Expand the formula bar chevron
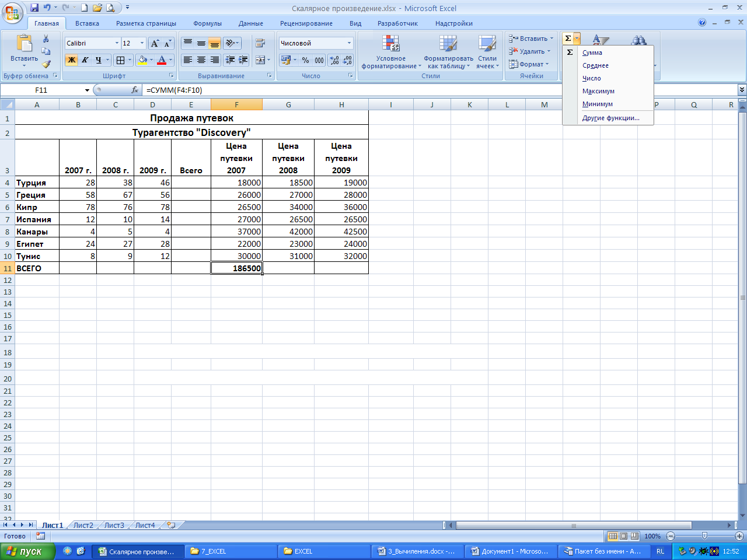The height and width of the screenshot is (560, 747). click(x=742, y=90)
